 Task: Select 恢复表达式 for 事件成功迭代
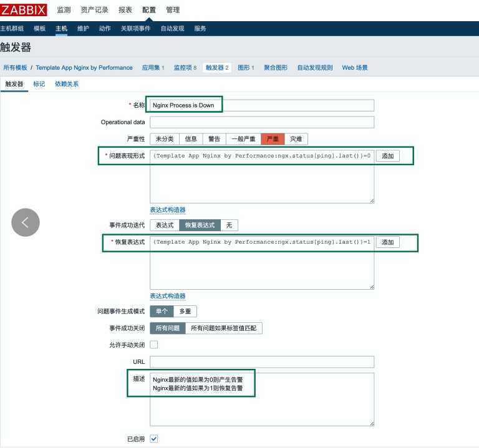coord(200,225)
